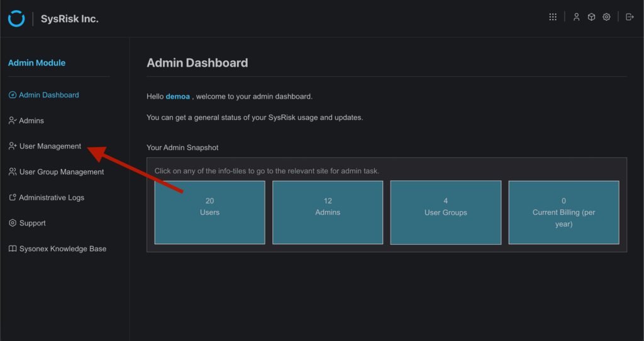Open the Current Billing per year tile
The image size is (644, 341).
pyautogui.click(x=564, y=212)
